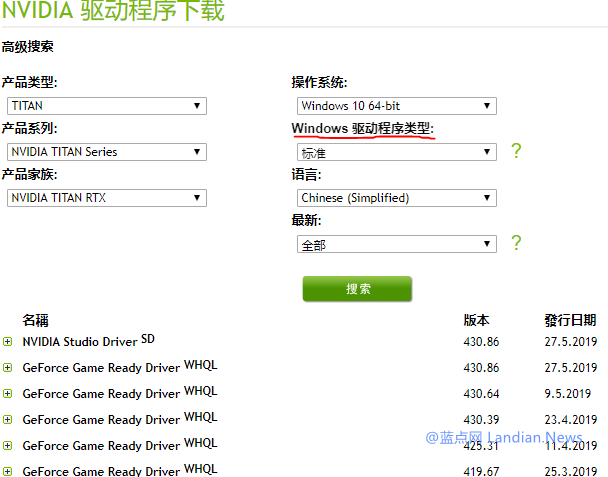Open operating system dropdown showing Windows 10 64-bit
Image resolution: width=608 pixels, height=477 pixels.
[396, 105]
